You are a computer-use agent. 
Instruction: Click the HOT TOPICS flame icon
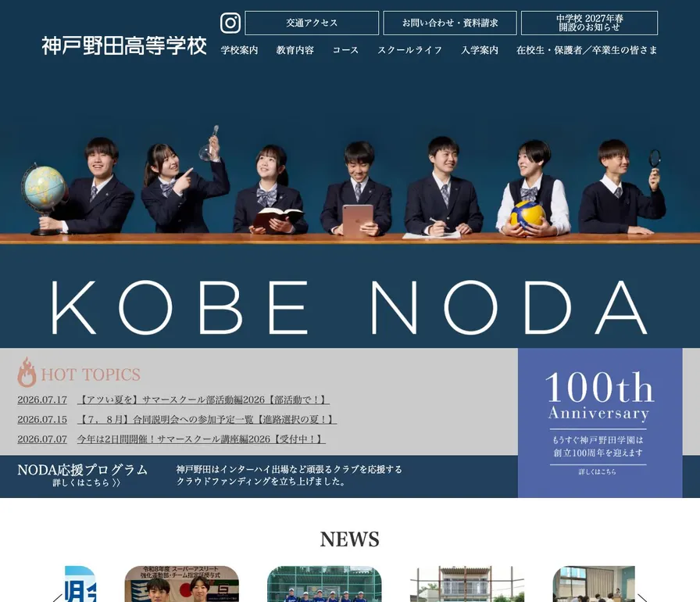pyautogui.click(x=27, y=372)
